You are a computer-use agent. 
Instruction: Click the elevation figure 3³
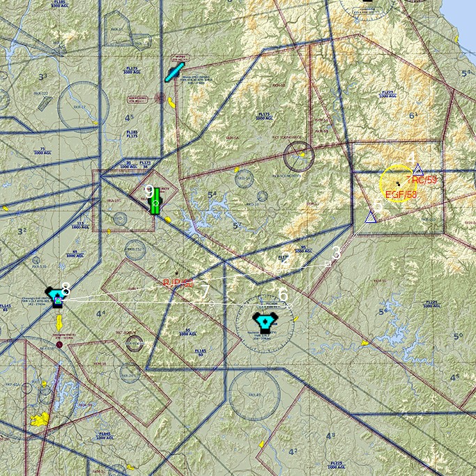pos(43,77)
